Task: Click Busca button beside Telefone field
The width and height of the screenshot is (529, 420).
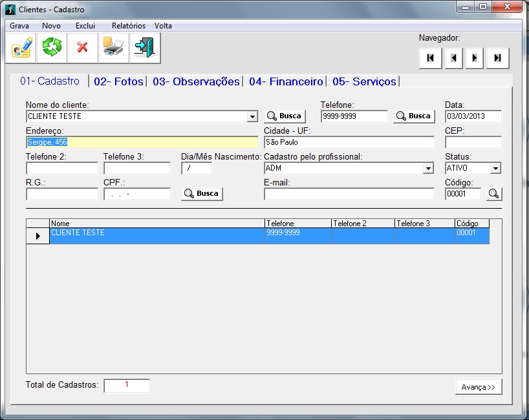Action: coord(414,116)
